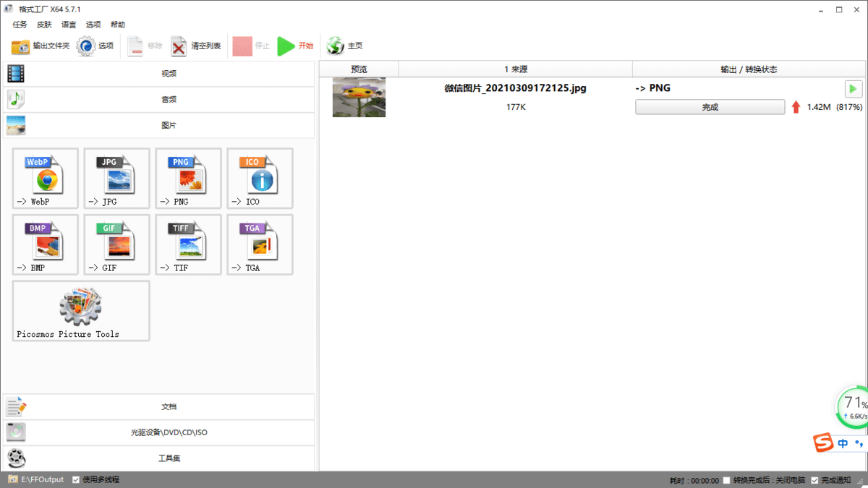Select the WebP image conversion tool
Image resolution: width=868 pixels, height=488 pixels.
pyautogui.click(x=45, y=178)
